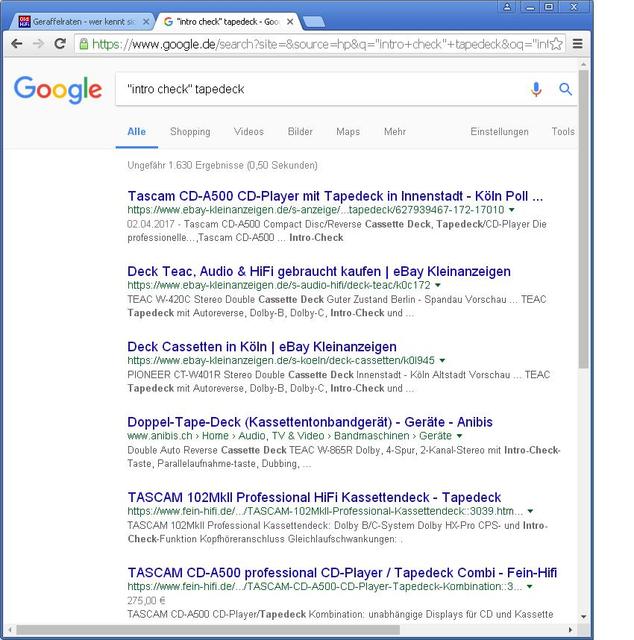Open Deck Teac Audio & HiFi result
The width and height of the screenshot is (634, 640).
319,271
